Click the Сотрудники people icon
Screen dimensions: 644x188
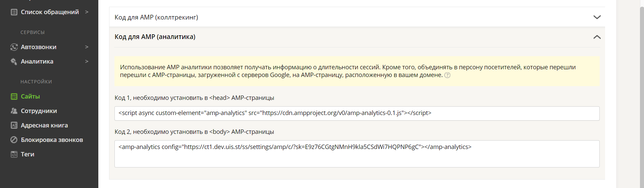[14, 111]
